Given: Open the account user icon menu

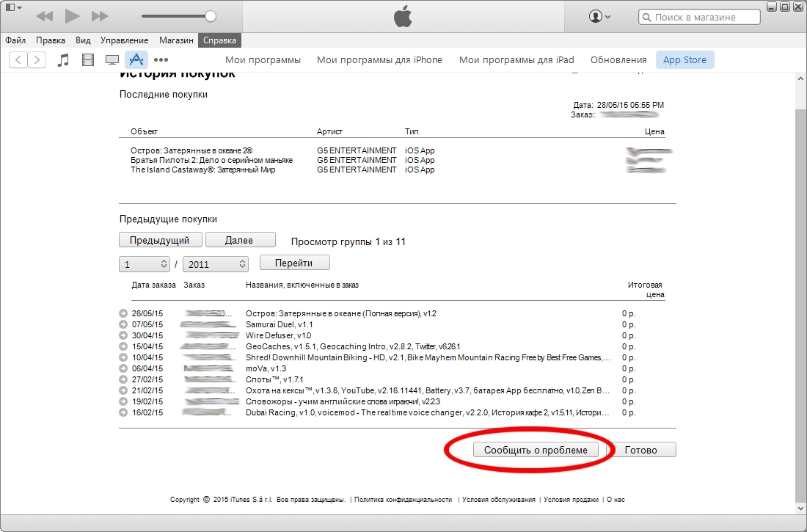Looking at the screenshot, I should coord(599,16).
